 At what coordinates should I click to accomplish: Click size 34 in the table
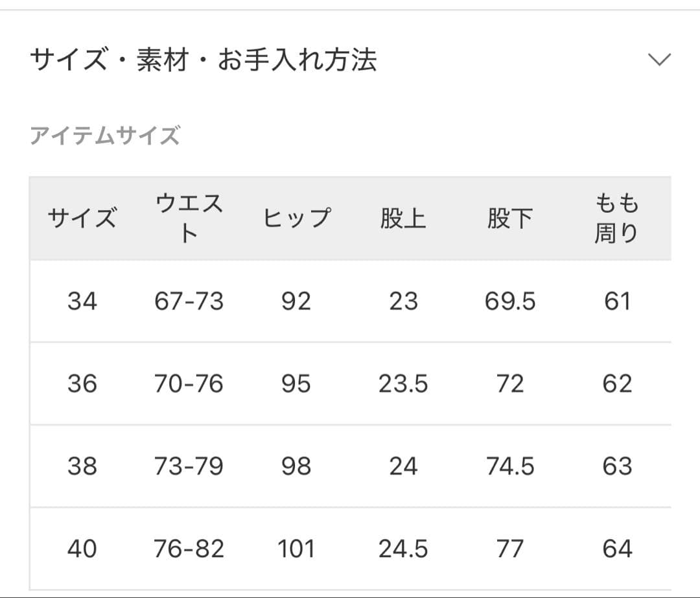pyautogui.click(x=82, y=301)
